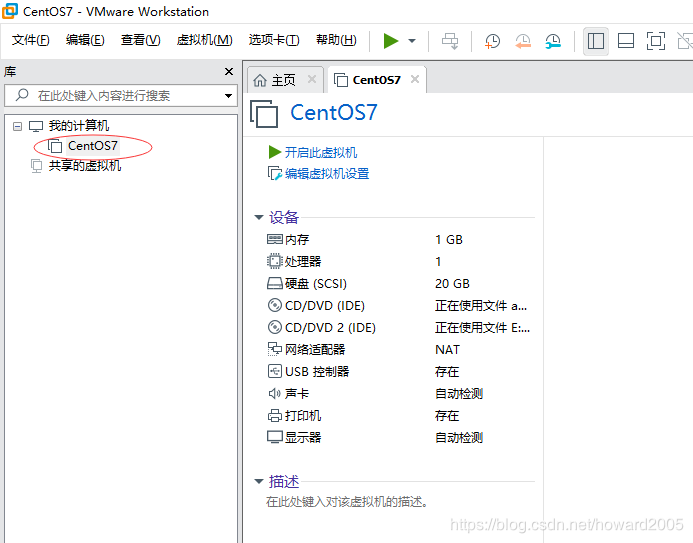693x543 pixels.
Task: Click the send Ctrl+Alt+Del toolbar icon
Action: 450,41
